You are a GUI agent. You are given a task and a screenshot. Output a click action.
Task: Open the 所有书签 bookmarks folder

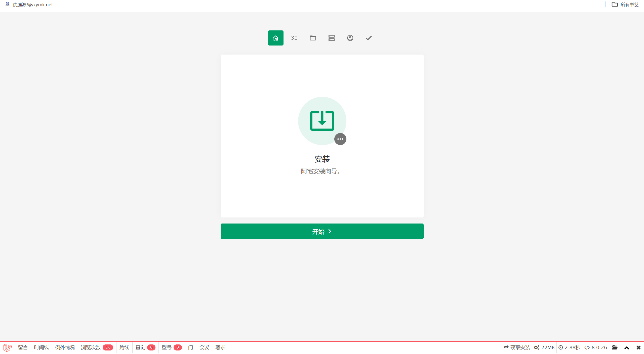tap(625, 5)
